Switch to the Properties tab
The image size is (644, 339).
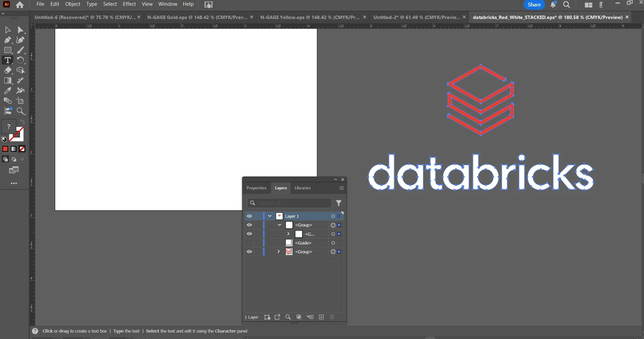point(256,188)
